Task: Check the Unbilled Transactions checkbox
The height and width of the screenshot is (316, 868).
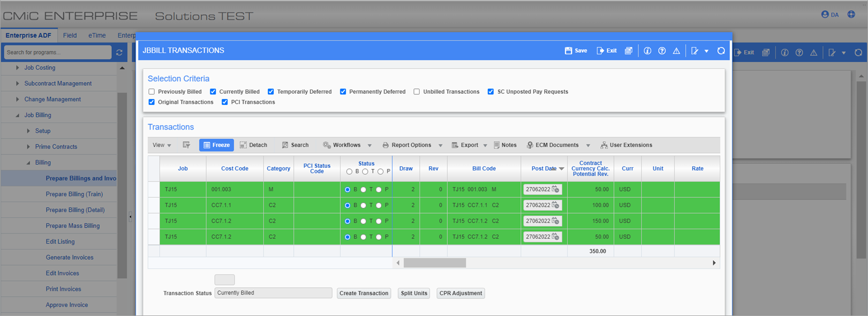Action: pos(416,92)
